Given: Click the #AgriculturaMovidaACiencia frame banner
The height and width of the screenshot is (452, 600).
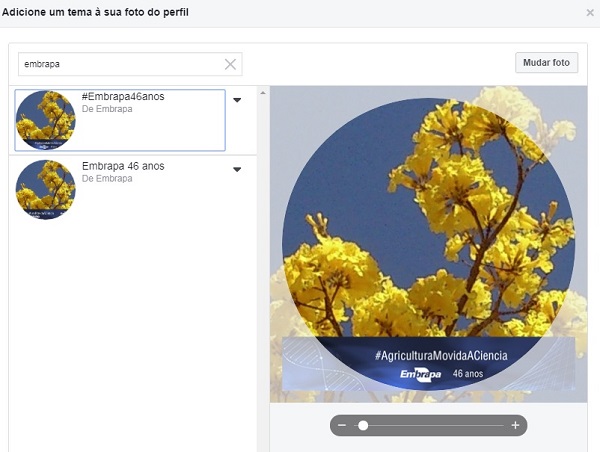Looking at the screenshot, I should click(429, 364).
